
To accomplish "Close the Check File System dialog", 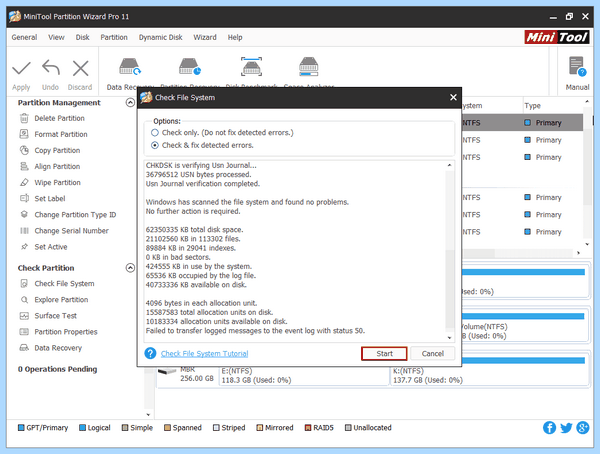I will pyautogui.click(x=453, y=98).
